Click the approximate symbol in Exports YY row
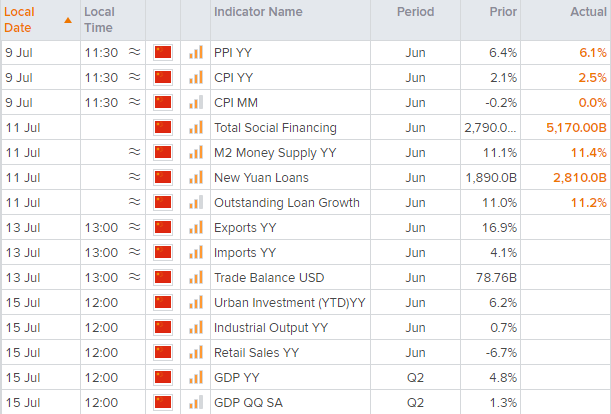This screenshot has width=611, height=414. tap(134, 228)
